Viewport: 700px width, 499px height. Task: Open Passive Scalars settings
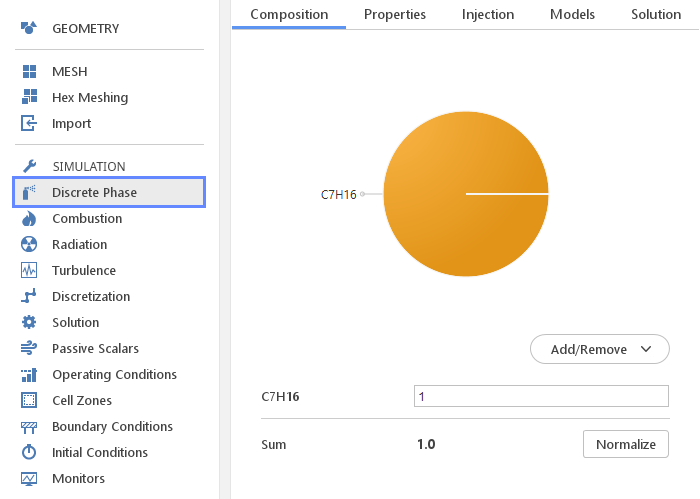pos(95,348)
